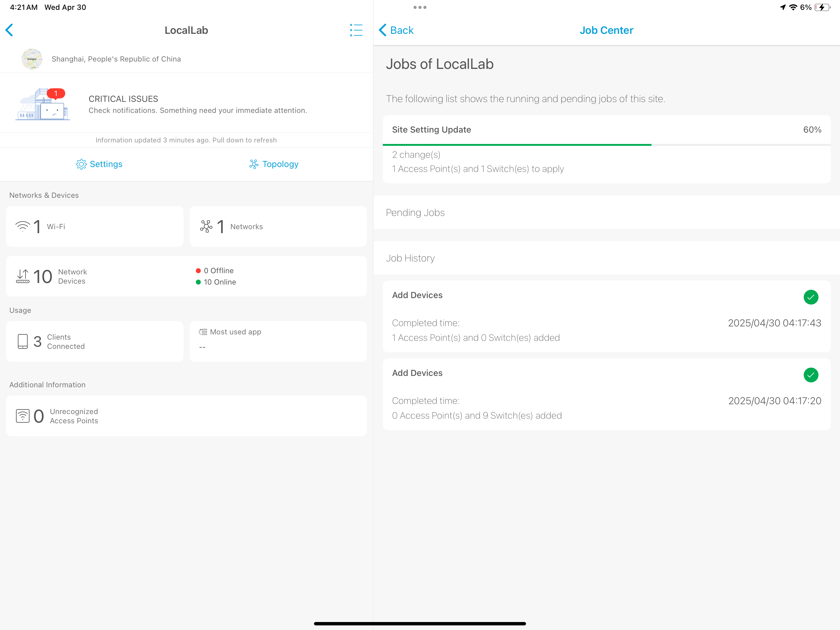Tap the battery charging icon in status bar

click(822, 7)
